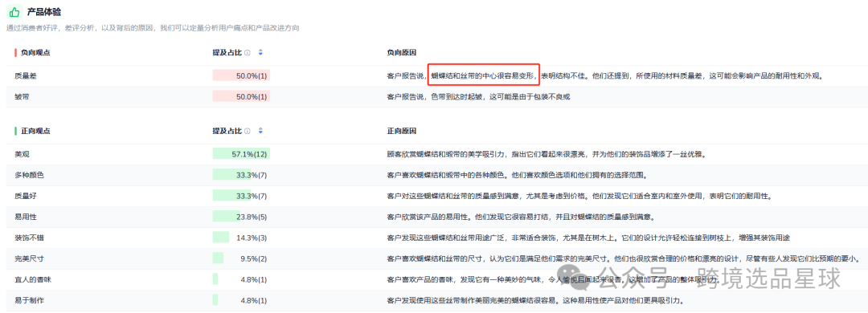Select the 质量好 row label
868x313 pixels.
point(26,197)
